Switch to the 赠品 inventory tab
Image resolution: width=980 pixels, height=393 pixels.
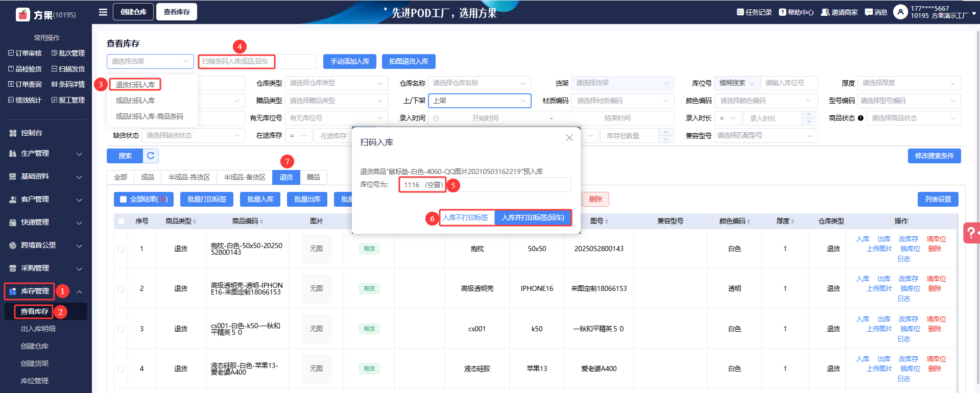click(314, 177)
